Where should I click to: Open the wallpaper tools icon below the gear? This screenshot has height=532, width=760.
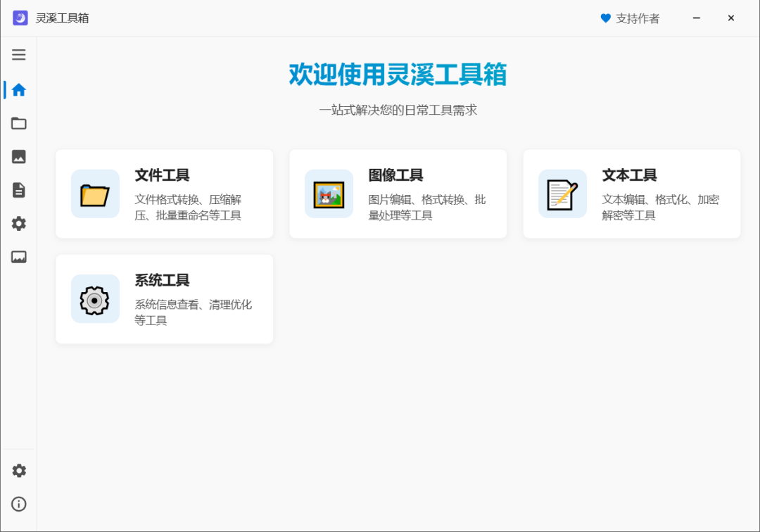tap(19, 258)
